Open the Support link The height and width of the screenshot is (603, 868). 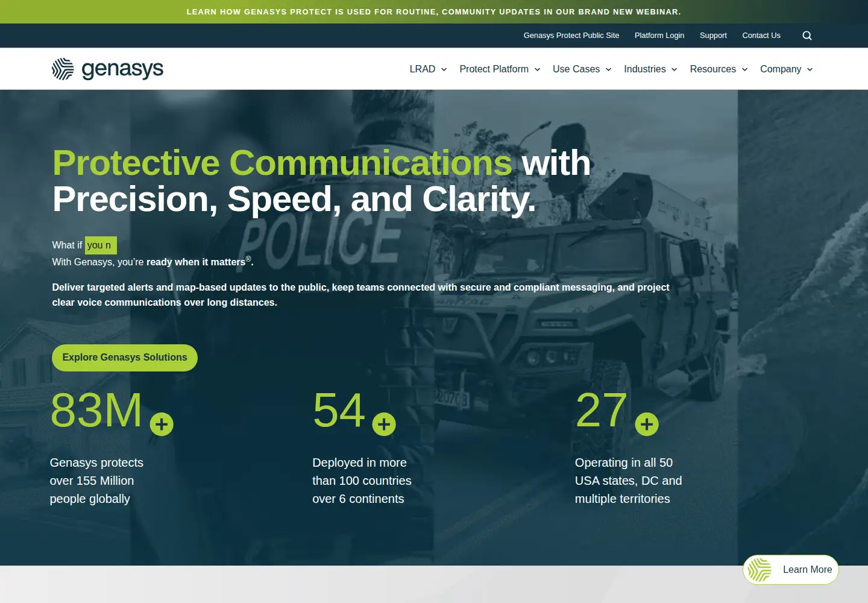point(713,36)
